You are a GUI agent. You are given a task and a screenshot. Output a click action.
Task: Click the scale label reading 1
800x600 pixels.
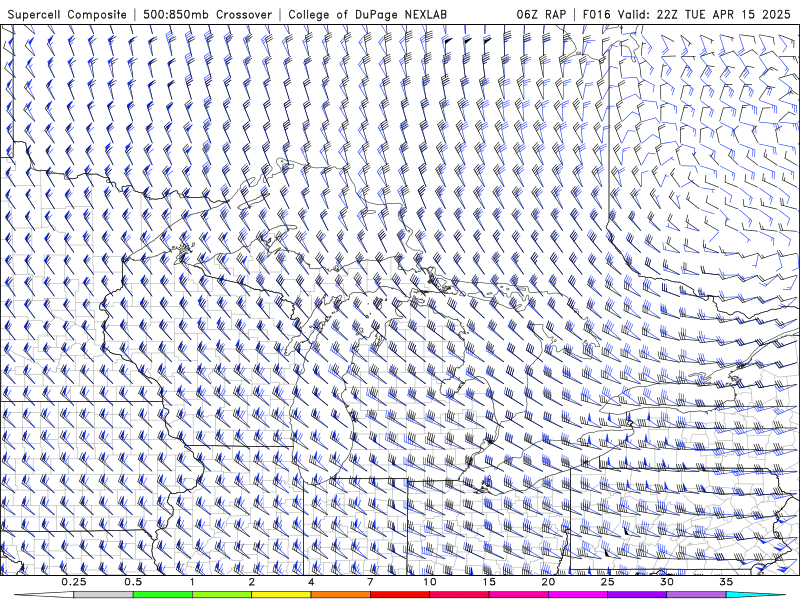click(x=192, y=582)
